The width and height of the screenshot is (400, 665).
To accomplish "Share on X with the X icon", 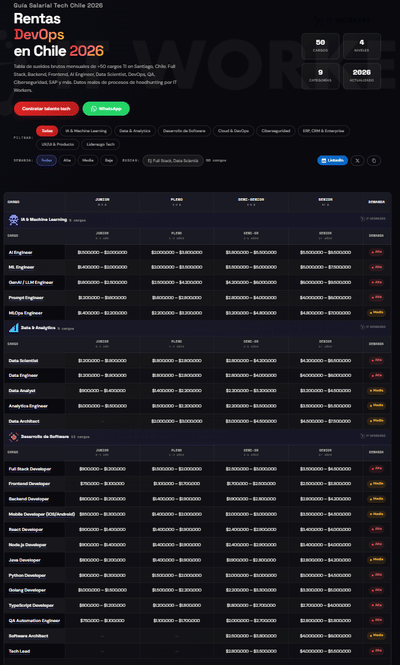I will coord(357,161).
